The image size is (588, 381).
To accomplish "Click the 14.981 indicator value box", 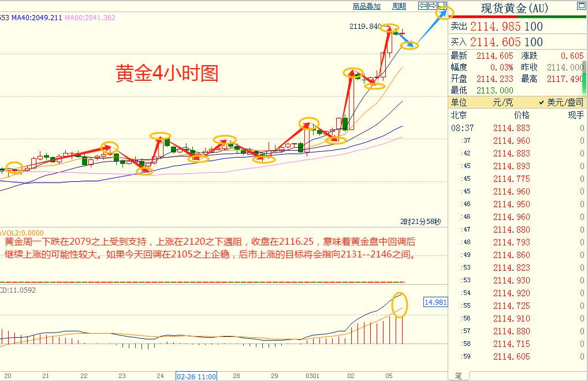I will coord(436,302).
